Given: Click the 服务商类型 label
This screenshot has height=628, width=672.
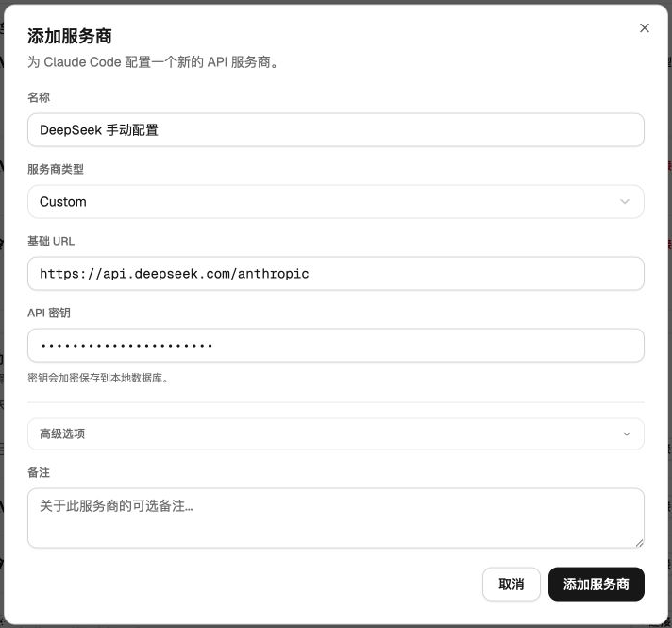Looking at the screenshot, I should point(56,169).
